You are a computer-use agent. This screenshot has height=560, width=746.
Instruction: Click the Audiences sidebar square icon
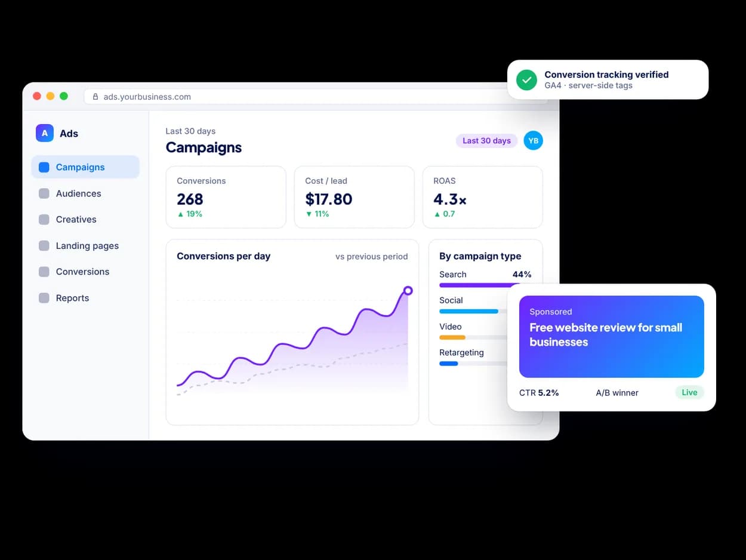click(x=44, y=193)
